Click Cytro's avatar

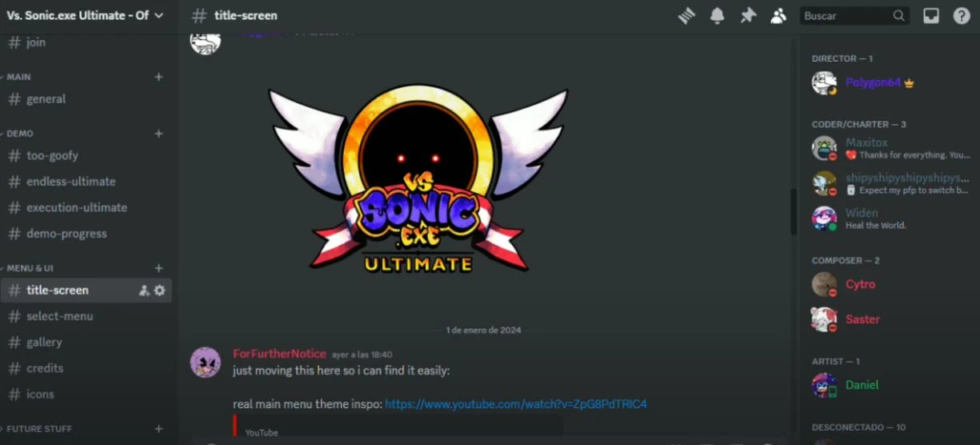point(824,284)
